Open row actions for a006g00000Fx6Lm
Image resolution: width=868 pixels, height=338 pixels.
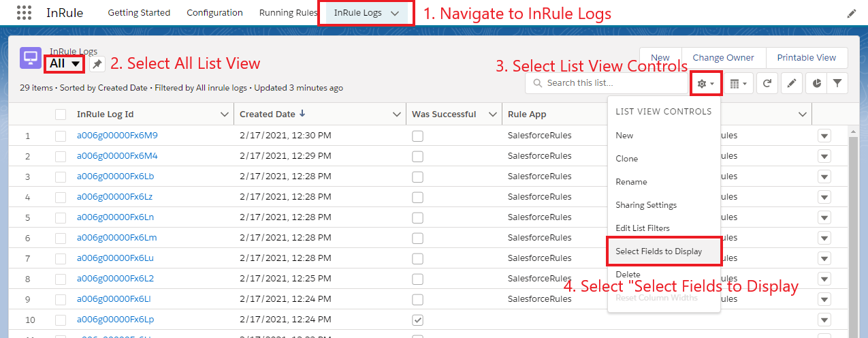[824, 238]
